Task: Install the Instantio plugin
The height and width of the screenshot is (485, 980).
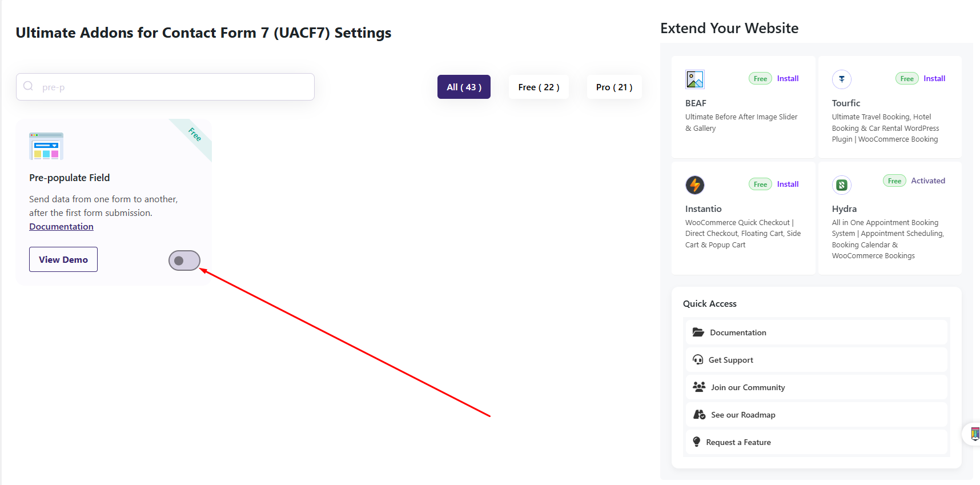Action: coord(788,185)
